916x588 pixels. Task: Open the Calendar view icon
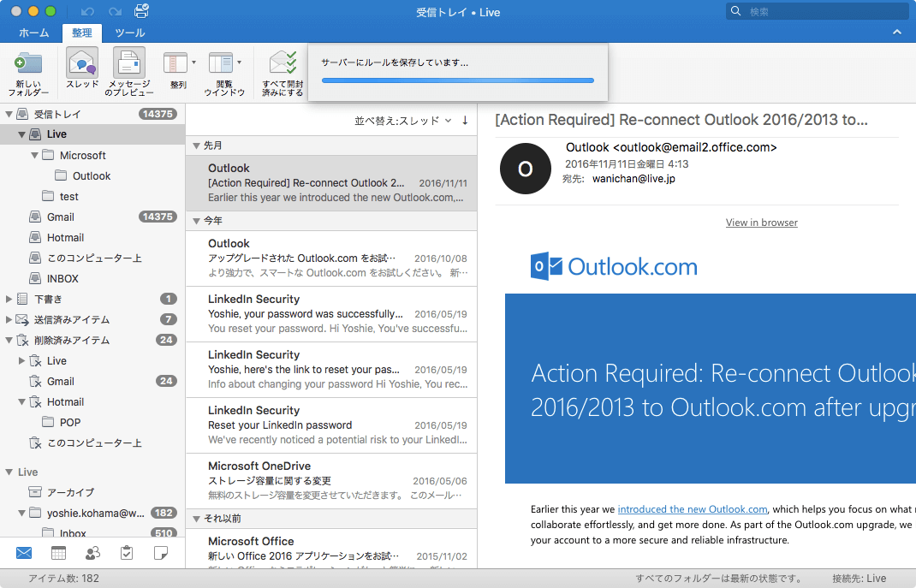coord(58,552)
